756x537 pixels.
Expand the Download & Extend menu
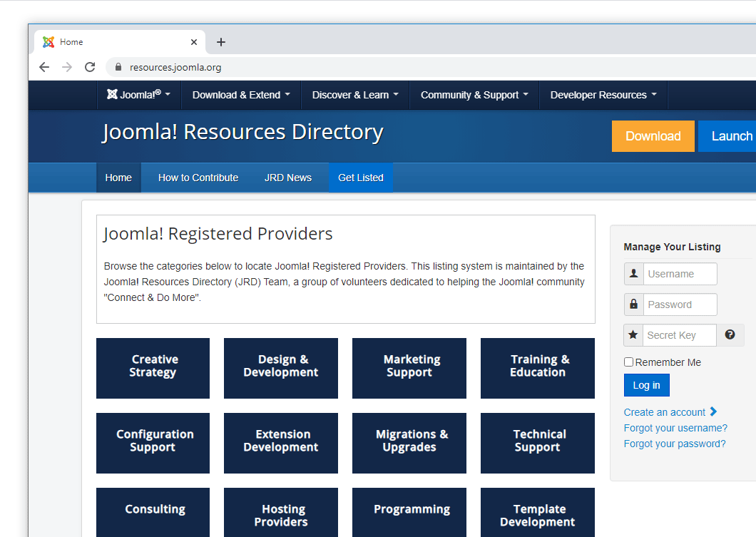[x=241, y=95]
